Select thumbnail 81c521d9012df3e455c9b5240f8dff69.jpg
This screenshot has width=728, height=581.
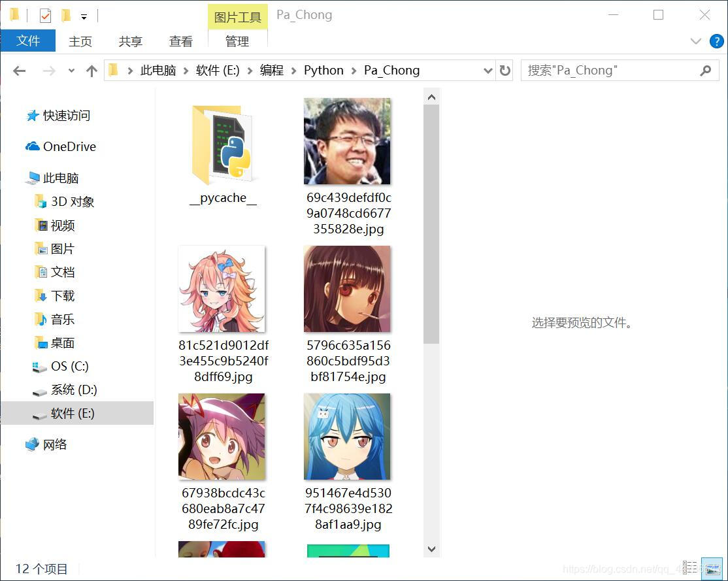click(x=222, y=289)
